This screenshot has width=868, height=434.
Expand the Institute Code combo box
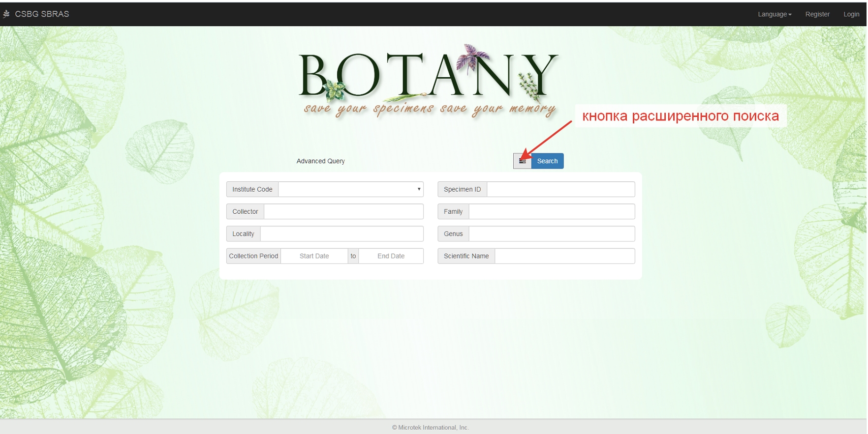point(351,189)
